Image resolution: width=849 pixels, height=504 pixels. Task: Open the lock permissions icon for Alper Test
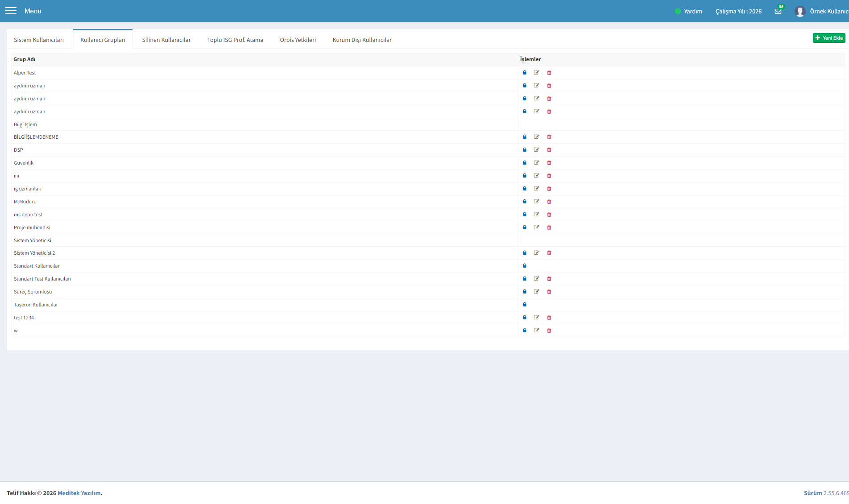[x=525, y=73]
